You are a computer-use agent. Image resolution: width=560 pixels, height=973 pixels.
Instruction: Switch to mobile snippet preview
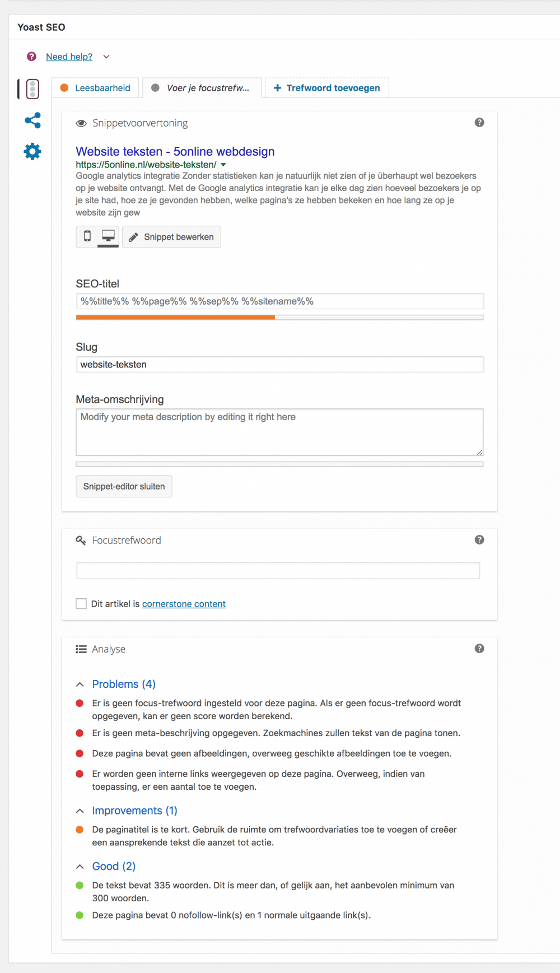pyautogui.click(x=87, y=236)
